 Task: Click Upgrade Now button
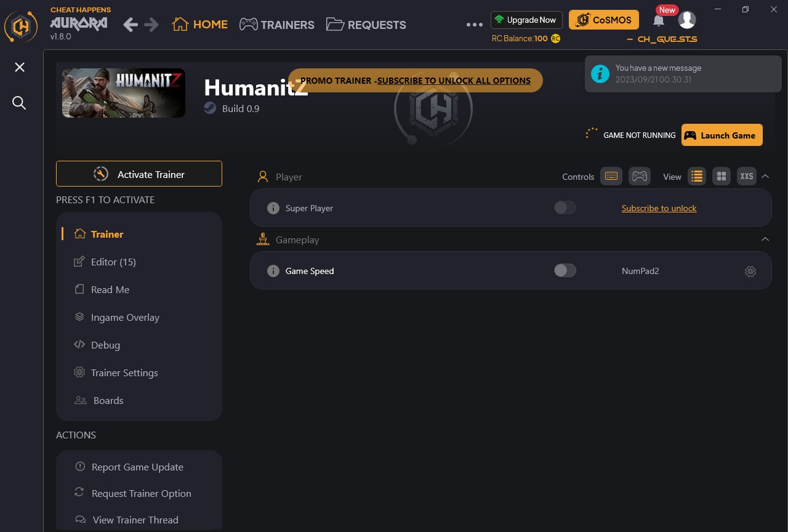point(526,20)
